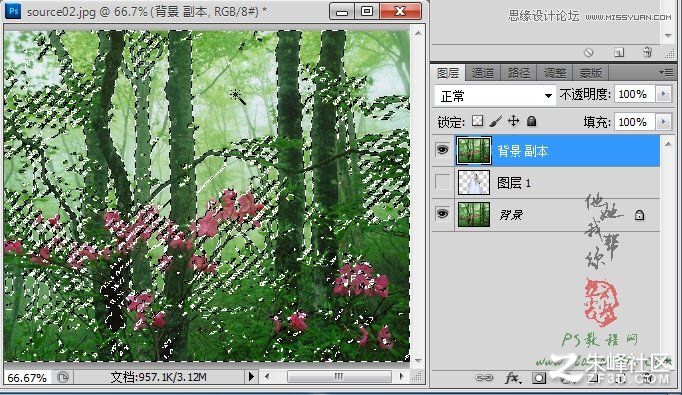Show the 图层 1 layer
Viewport: 682px width, 395px height.
(x=442, y=182)
